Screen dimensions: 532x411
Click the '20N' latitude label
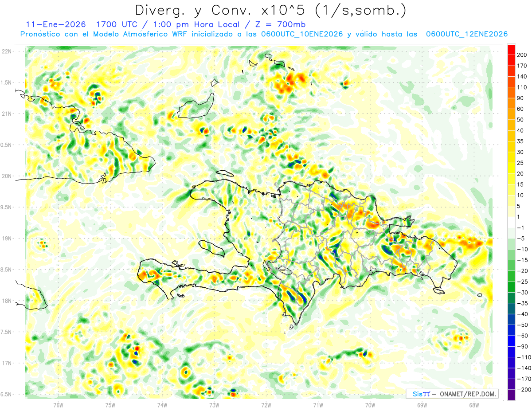[x=7, y=176]
